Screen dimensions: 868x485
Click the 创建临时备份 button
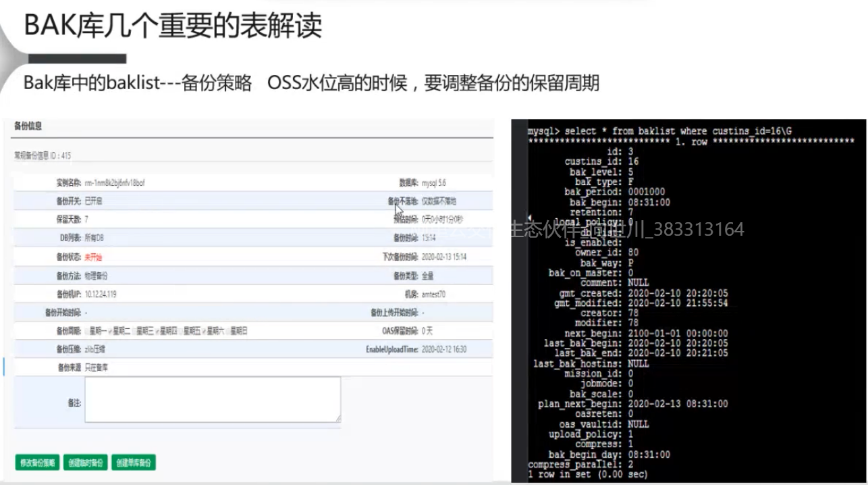[x=86, y=463]
